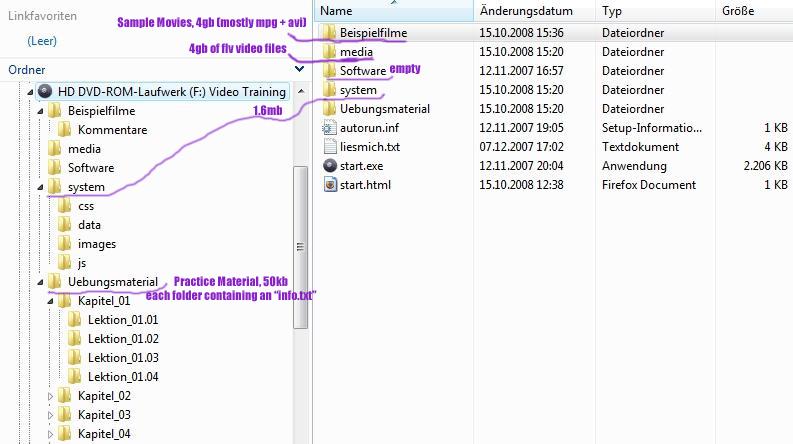Click the Lektion_01.04 folder icon
Screen dimensions: 793x444
pos(74,376)
